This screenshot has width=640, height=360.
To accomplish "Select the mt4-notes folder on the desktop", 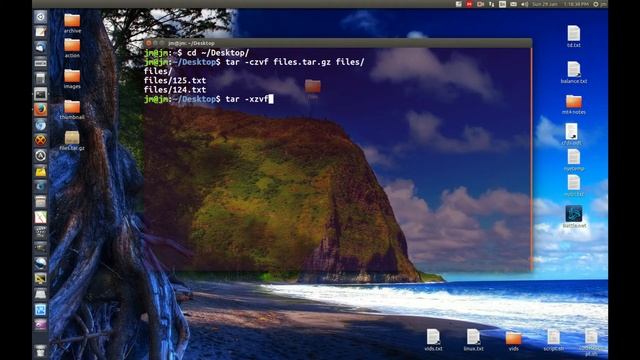I will coord(573,104).
